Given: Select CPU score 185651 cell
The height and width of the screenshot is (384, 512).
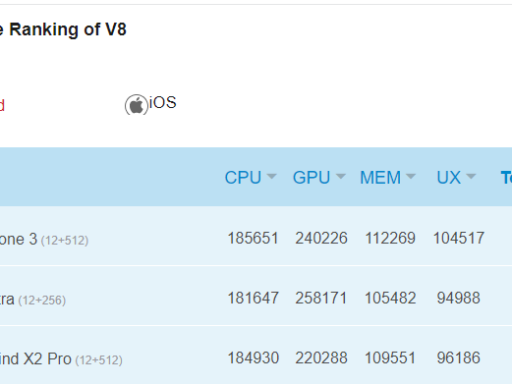Looking at the screenshot, I should [253, 238].
